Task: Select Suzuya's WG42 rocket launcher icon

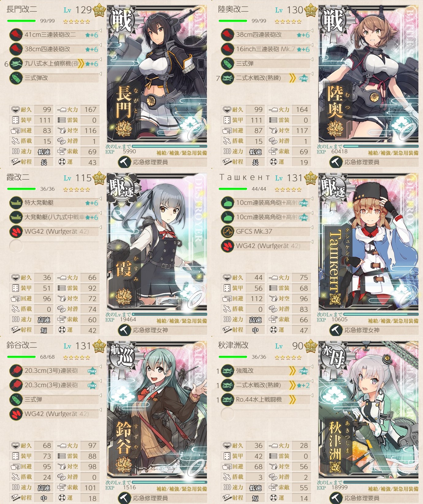Action: pyautogui.click(x=16, y=414)
